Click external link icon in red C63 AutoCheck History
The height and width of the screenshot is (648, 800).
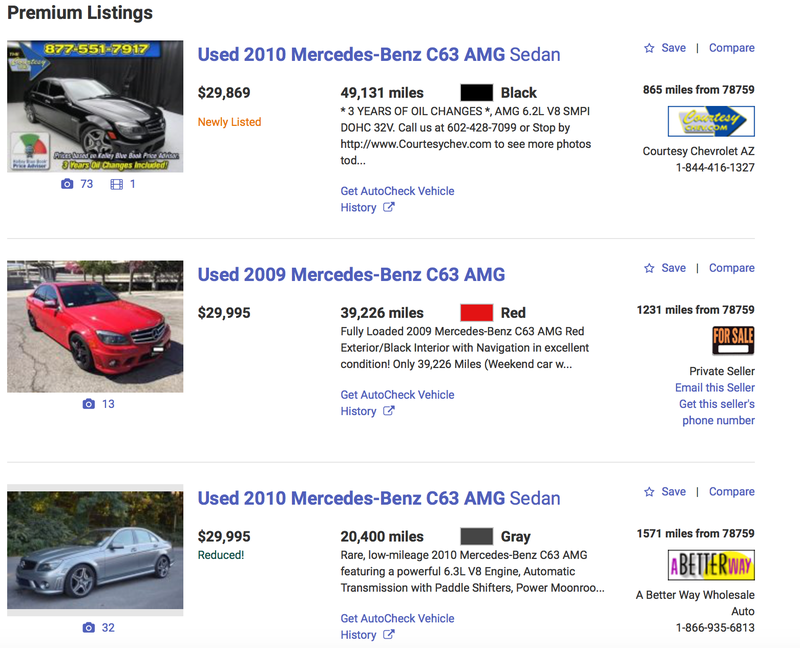(389, 411)
